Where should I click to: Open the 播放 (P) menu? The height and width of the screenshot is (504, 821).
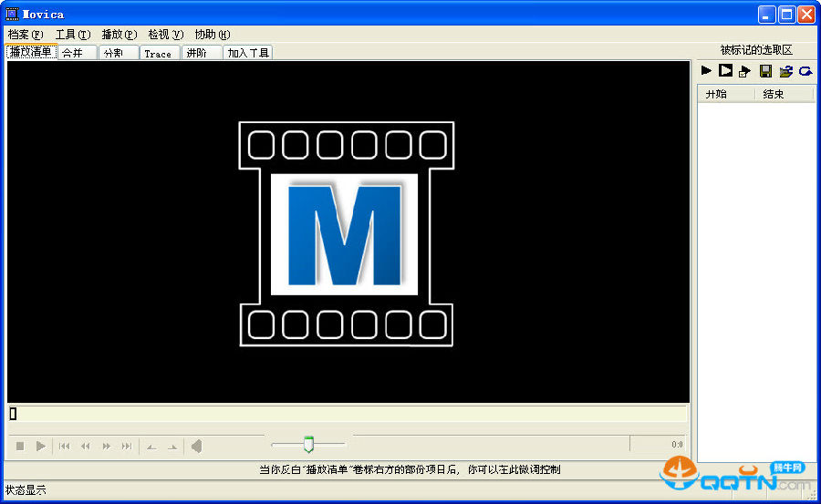(120, 35)
